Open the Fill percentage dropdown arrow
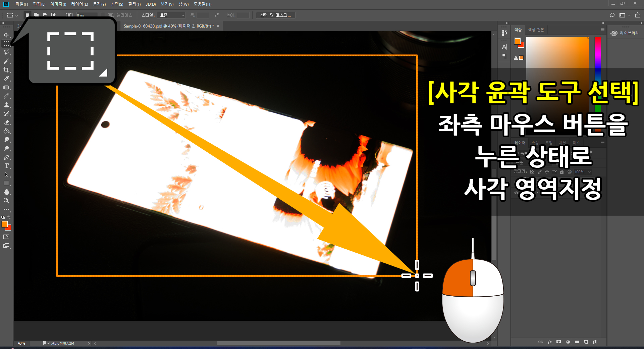 pos(589,172)
